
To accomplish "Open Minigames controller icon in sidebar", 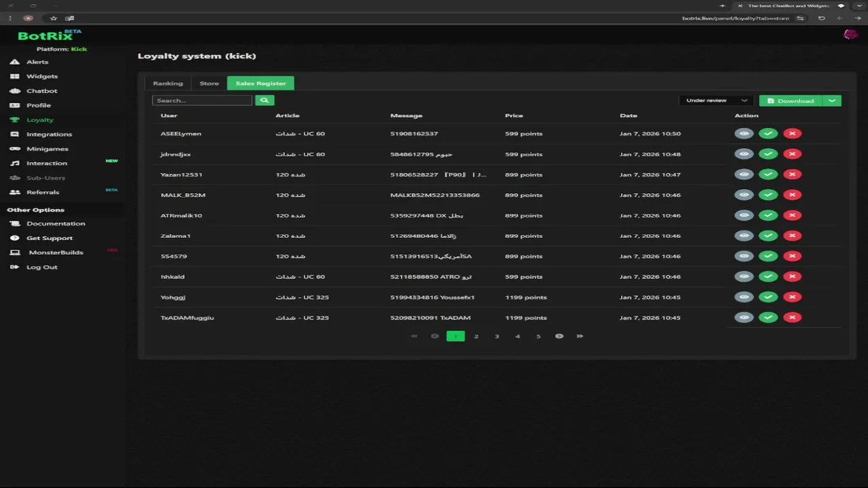I will click(x=14, y=148).
